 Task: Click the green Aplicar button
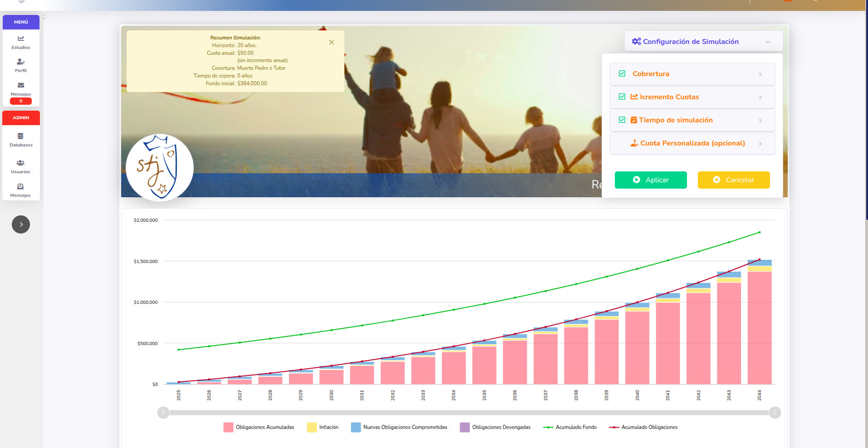pos(650,180)
